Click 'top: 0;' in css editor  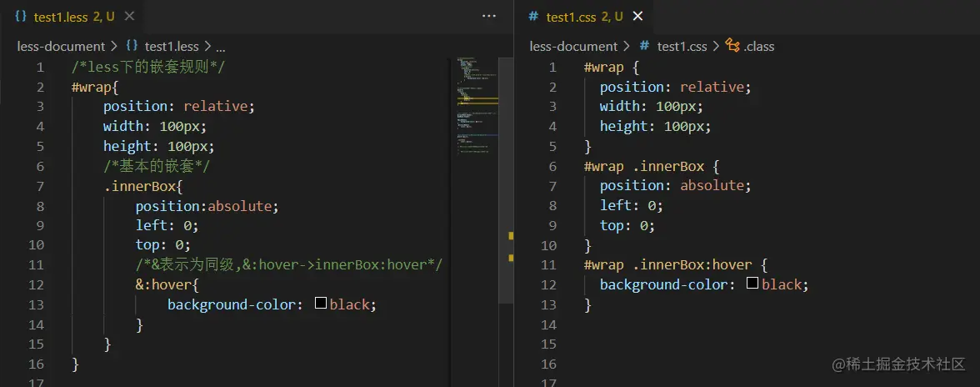click(627, 226)
